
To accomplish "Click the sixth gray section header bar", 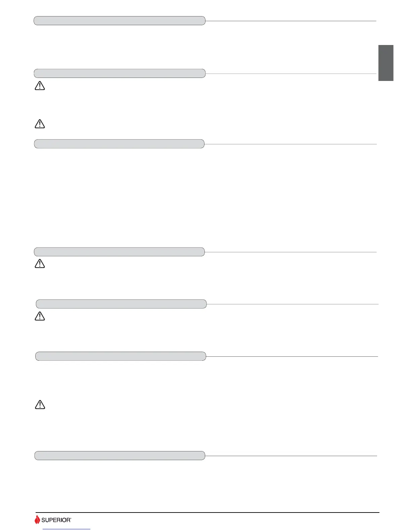I will (121, 356).
